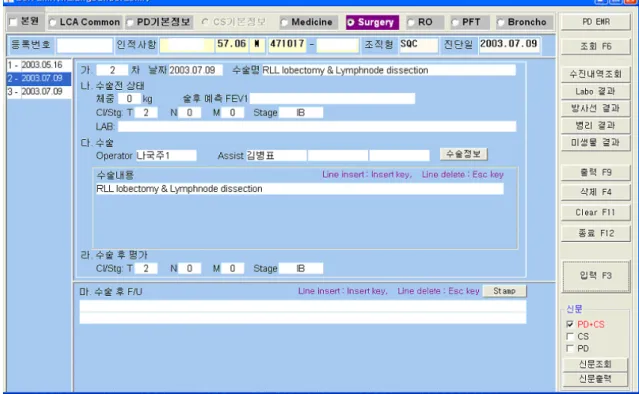This screenshot has width=639, height=394.
Task: Click the field showing 471017
Action: pos(287,44)
